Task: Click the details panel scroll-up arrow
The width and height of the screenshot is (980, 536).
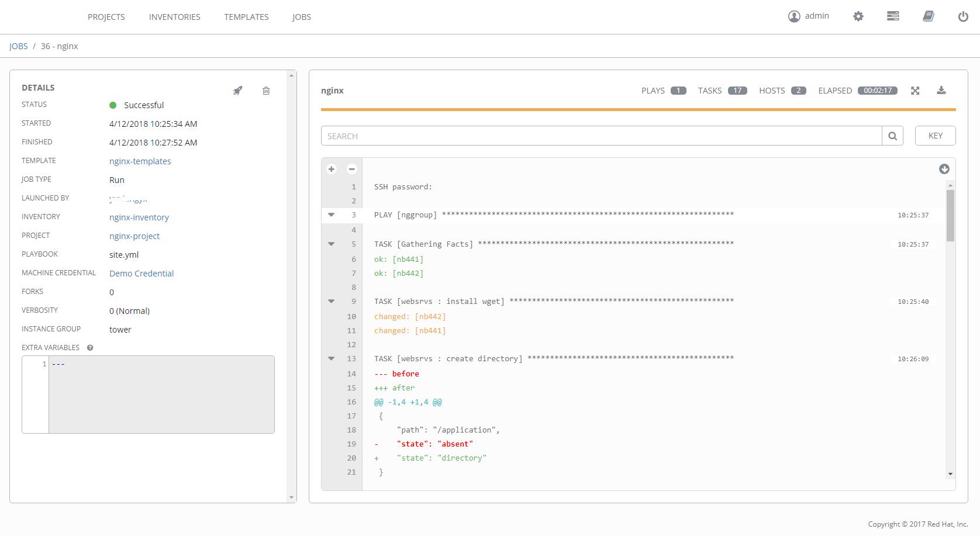Action: (291, 75)
